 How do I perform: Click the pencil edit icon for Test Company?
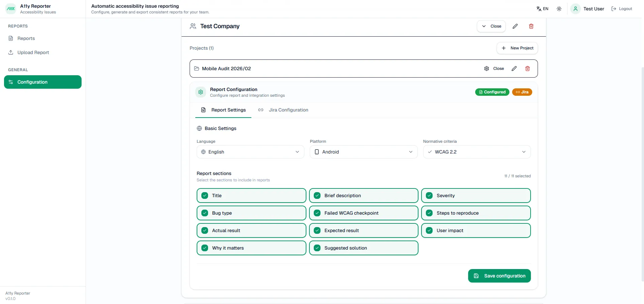(x=515, y=26)
